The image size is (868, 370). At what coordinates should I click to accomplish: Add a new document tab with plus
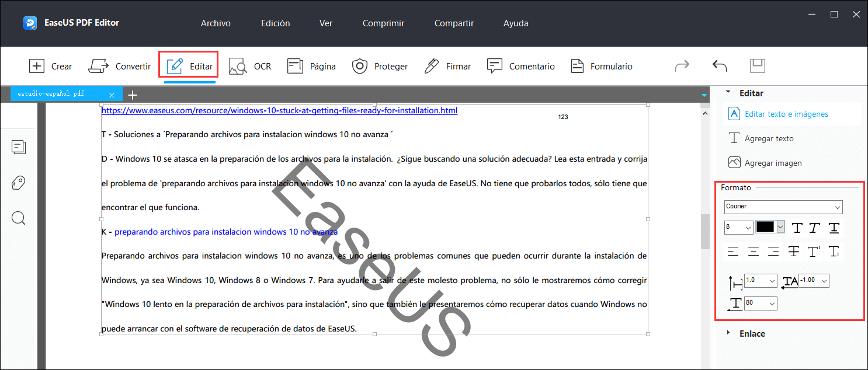click(x=133, y=95)
